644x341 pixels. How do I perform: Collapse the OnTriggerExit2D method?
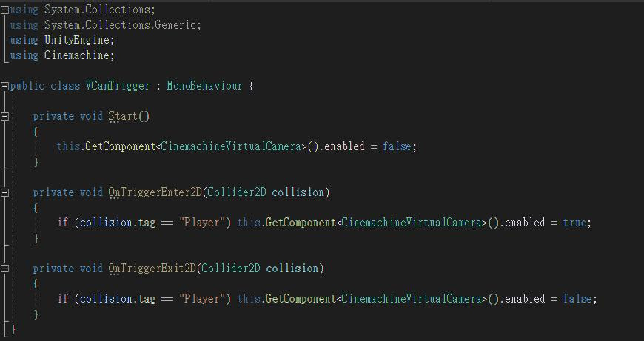4,269
